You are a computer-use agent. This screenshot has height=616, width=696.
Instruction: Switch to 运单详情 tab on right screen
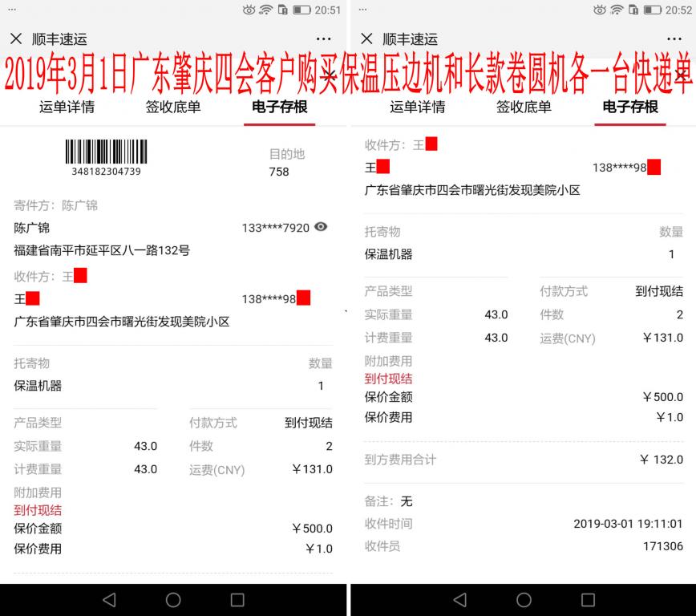(418, 106)
